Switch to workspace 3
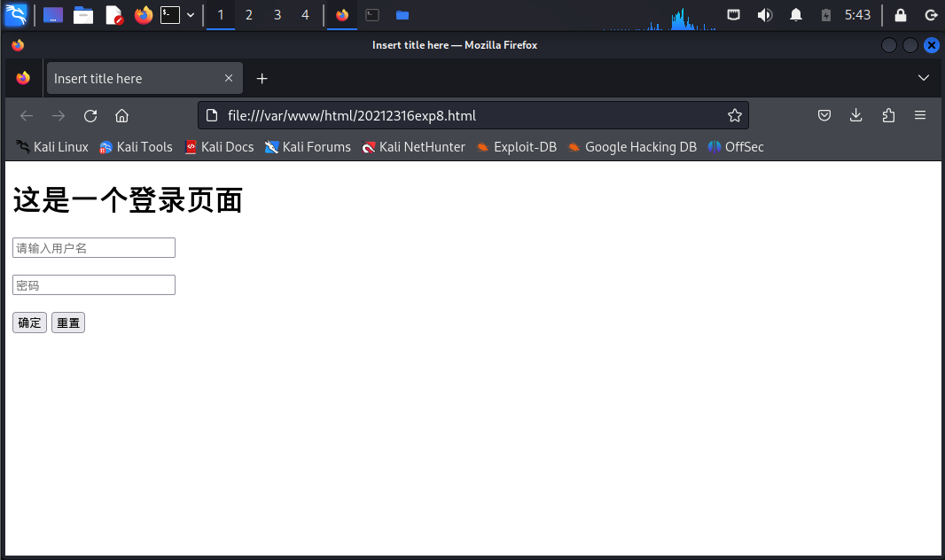The width and height of the screenshot is (945, 560). (277, 15)
